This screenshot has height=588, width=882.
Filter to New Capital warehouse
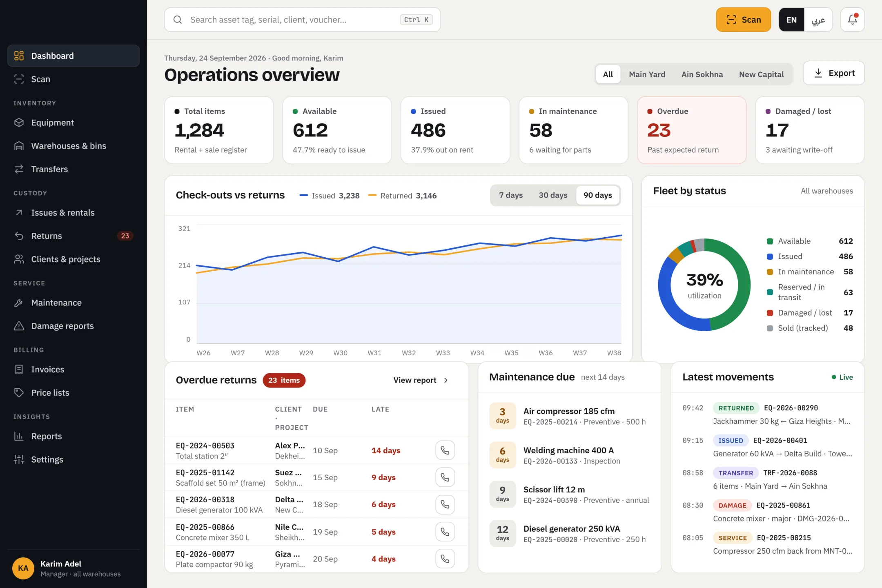tap(761, 74)
